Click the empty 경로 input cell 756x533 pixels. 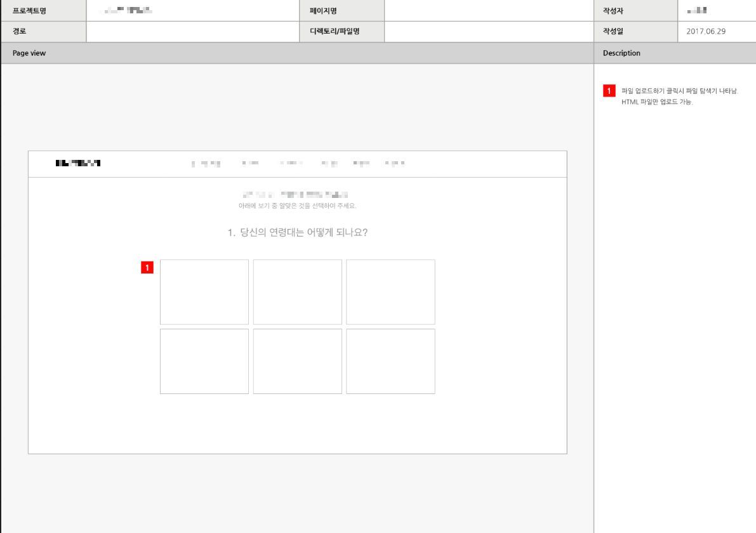190,32
